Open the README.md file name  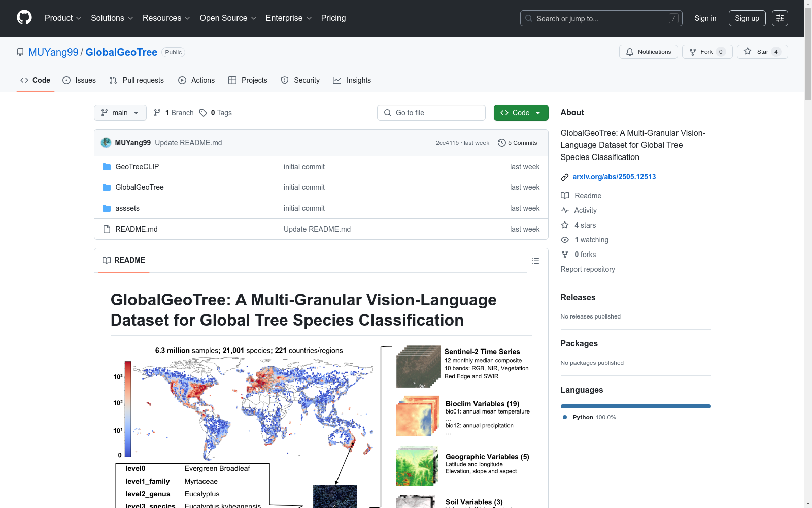pyautogui.click(x=137, y=229)
